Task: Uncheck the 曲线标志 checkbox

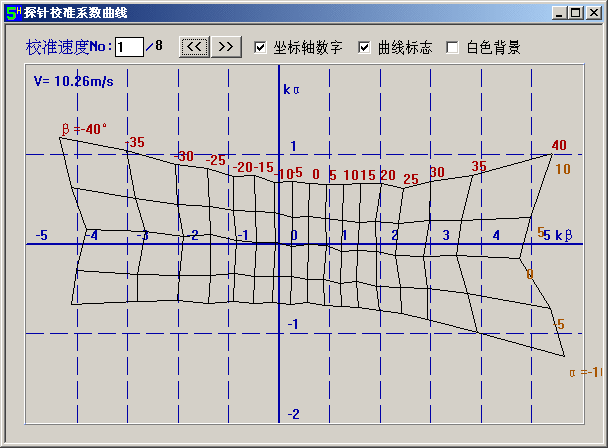Action: click(x=364, y=47)
